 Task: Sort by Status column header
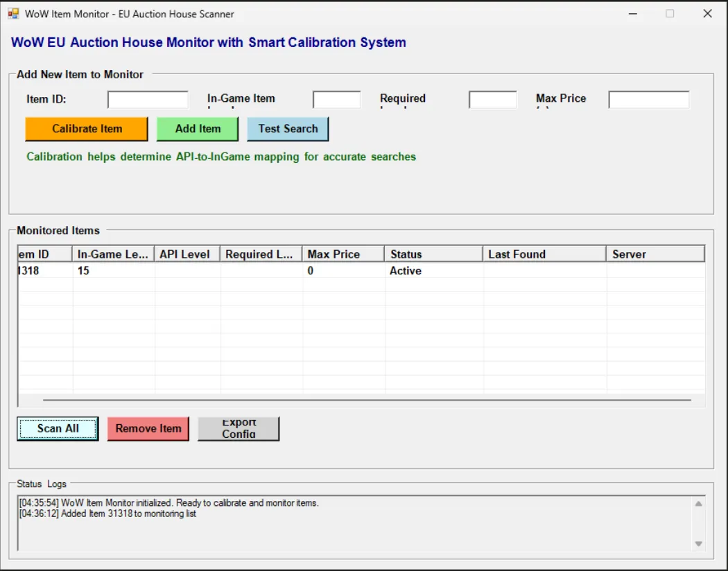pyautogui.click(x=433, y=254)
